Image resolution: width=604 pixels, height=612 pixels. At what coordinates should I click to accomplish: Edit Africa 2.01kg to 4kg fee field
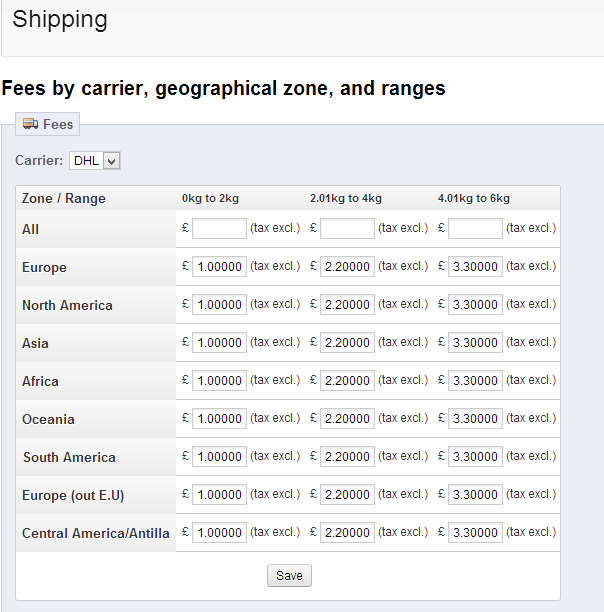(347, 381)
